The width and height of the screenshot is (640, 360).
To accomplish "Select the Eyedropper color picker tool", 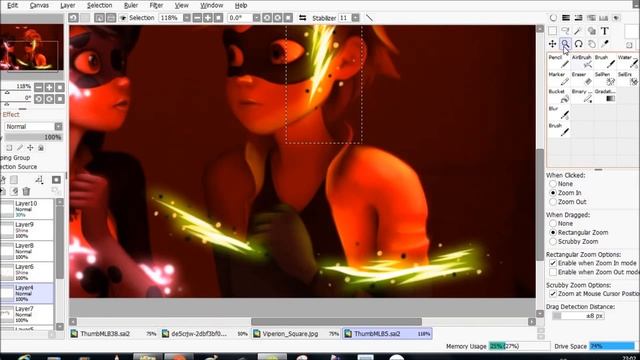I will 604,44.
